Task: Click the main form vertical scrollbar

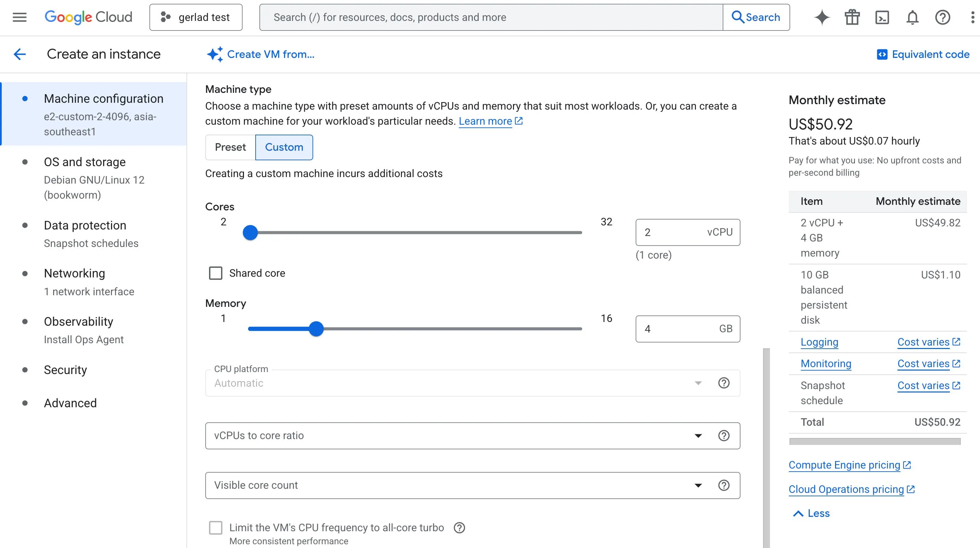Action: [x=766, y=448]
